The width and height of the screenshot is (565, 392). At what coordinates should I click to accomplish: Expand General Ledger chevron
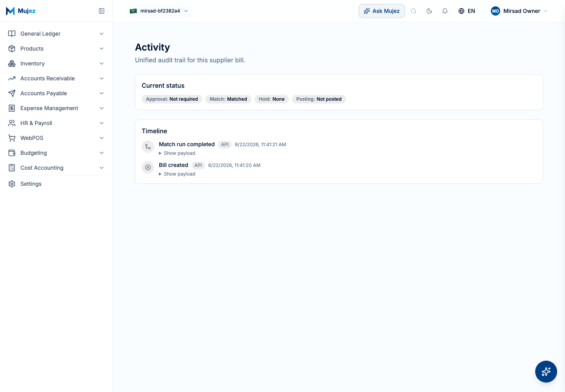tap(102, 34)
